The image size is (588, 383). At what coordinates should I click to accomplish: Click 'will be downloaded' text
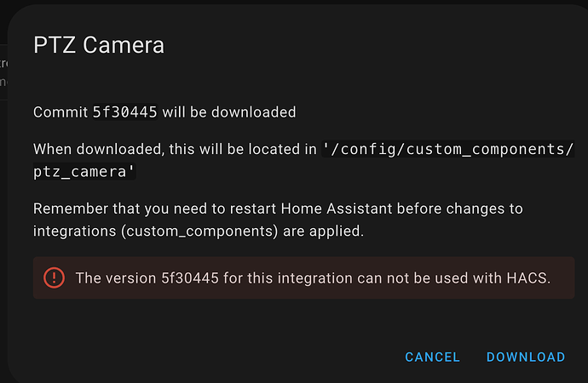click(229, 112)
